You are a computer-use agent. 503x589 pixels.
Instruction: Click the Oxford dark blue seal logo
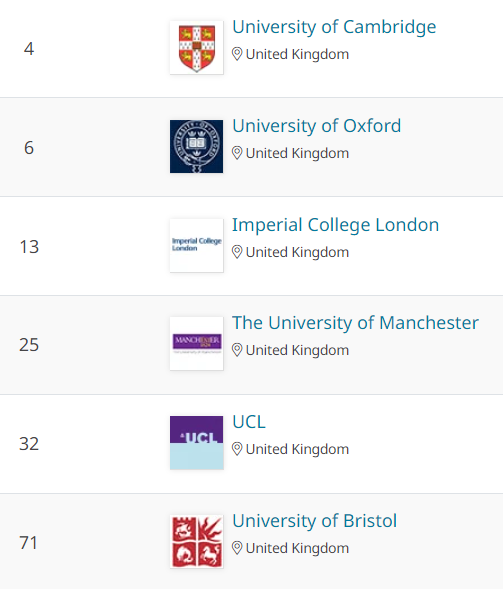tap(196, 146)
